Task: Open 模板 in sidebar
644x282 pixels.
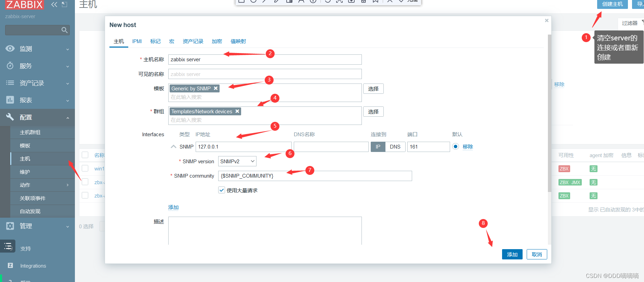Action: pos(42,145)
